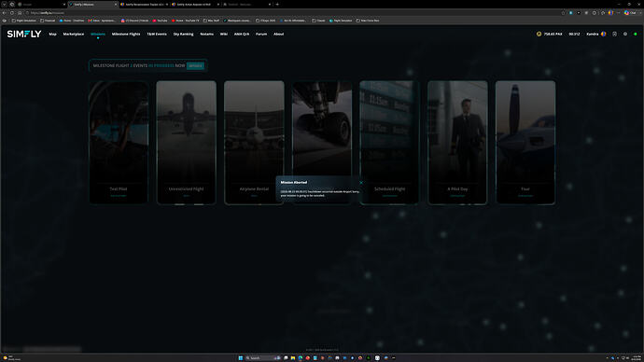Click the browser reload button
Screen dimensions: 644x362
12,13
